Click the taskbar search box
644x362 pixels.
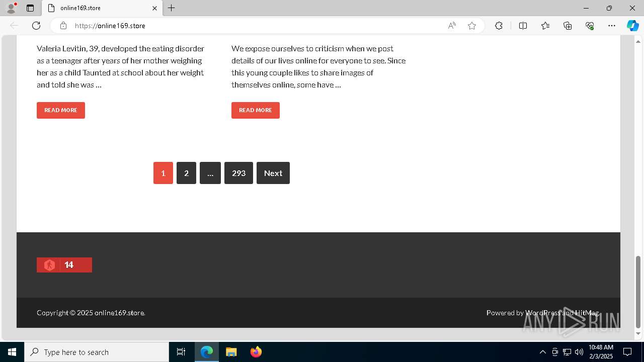97,352
